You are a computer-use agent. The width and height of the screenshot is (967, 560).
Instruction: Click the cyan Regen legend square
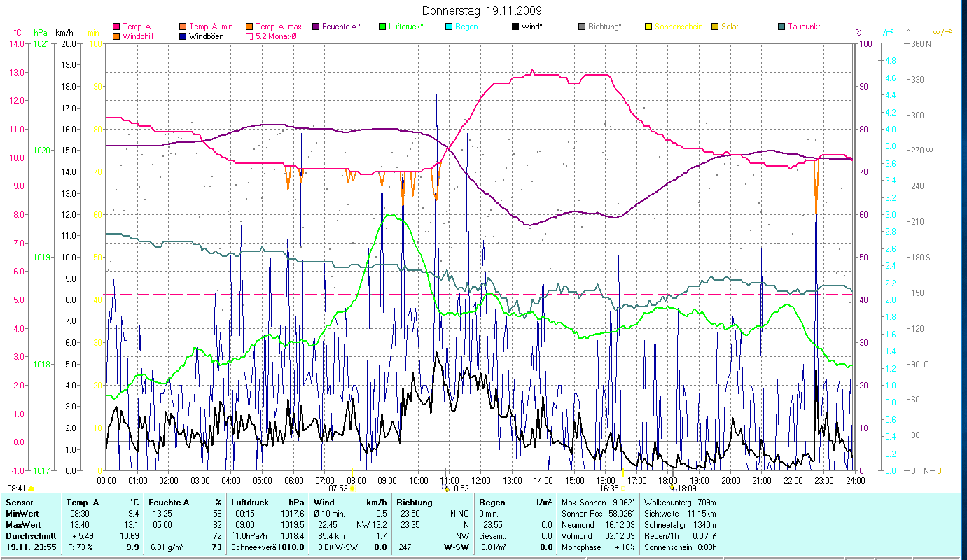[x=448, y=27]
